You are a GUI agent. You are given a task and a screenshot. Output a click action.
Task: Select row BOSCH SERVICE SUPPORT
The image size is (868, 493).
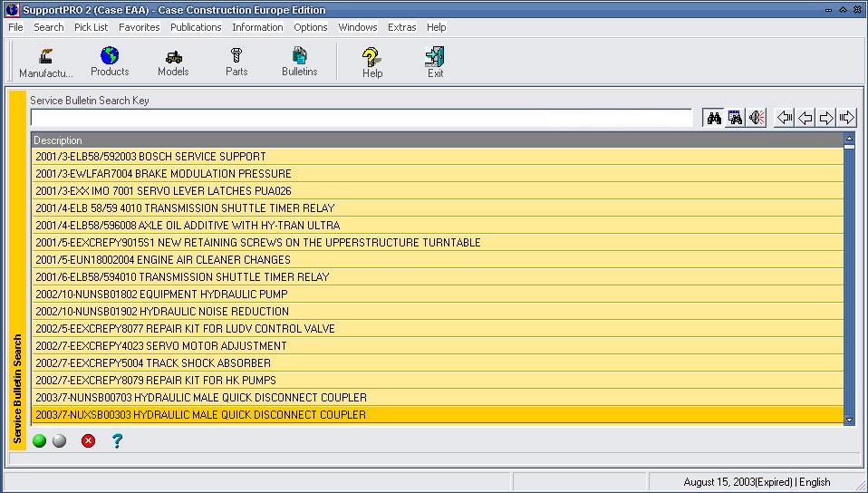(x=438, y=156)
